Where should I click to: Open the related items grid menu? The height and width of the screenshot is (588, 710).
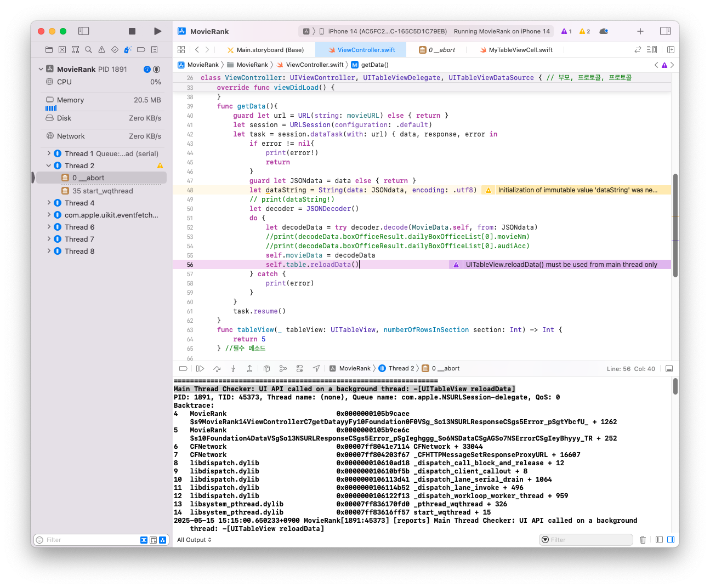(181, 49)
